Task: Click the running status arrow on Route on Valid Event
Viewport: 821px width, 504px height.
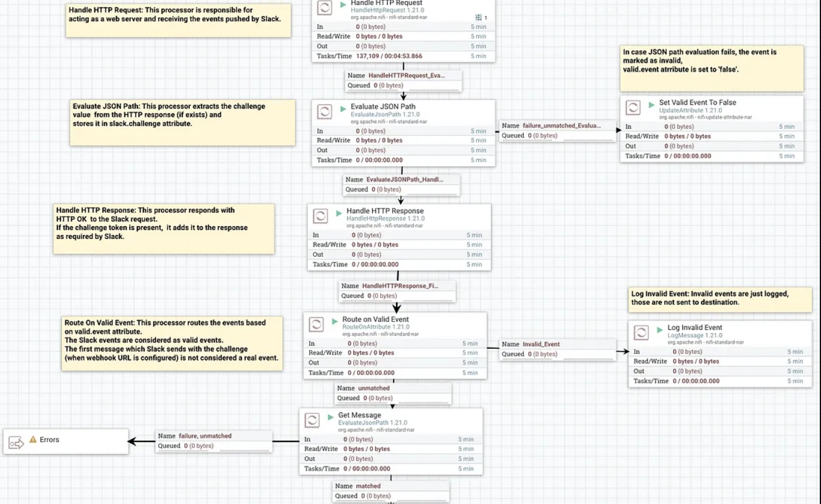Action: coord(335,320)
